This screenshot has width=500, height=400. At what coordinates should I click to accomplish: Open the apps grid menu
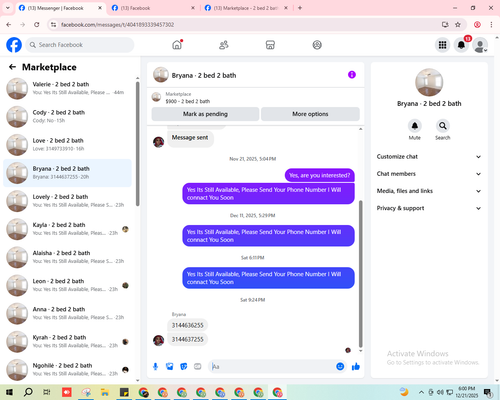coord(442,45)
